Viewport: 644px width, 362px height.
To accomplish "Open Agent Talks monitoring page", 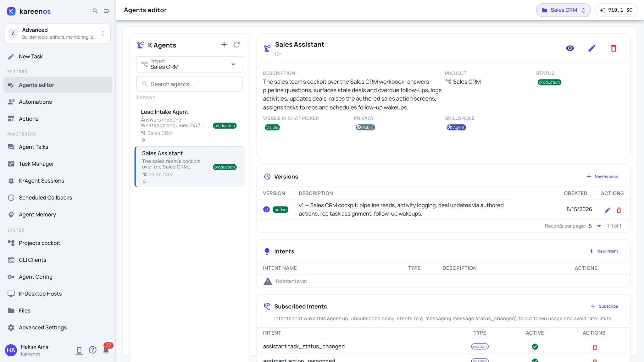I will pos(58,147).
